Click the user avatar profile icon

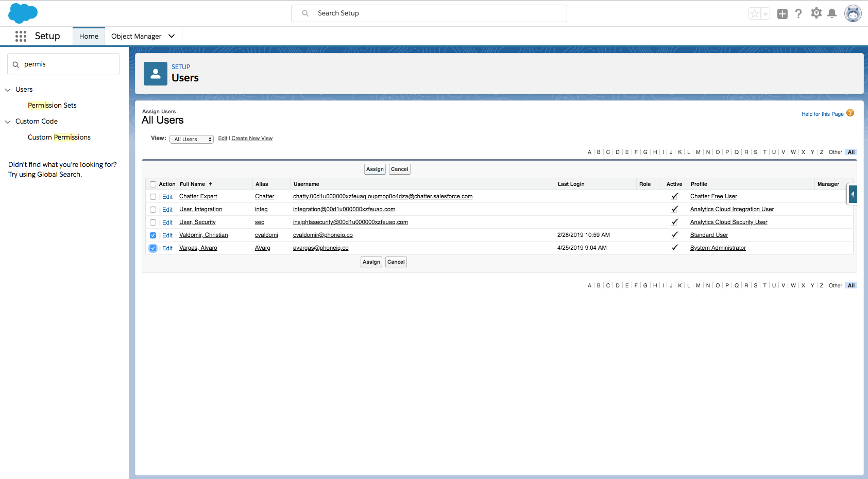pyautogui.click(x=853, y=14)
